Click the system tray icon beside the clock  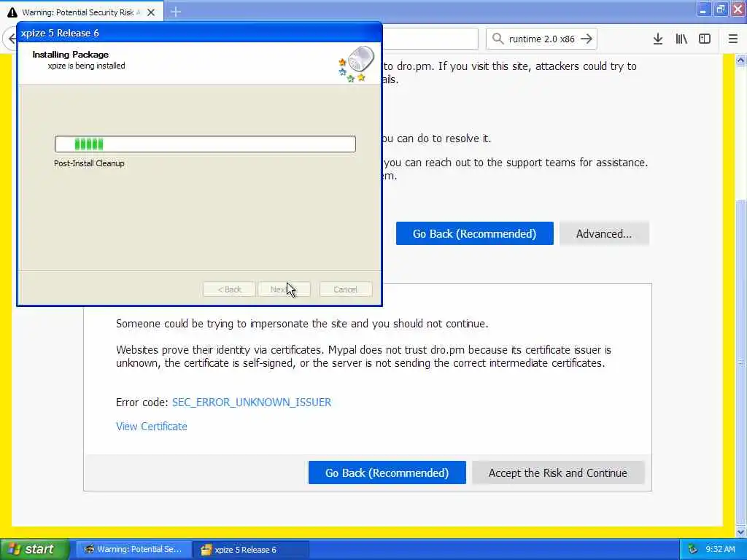click(692, 549)
